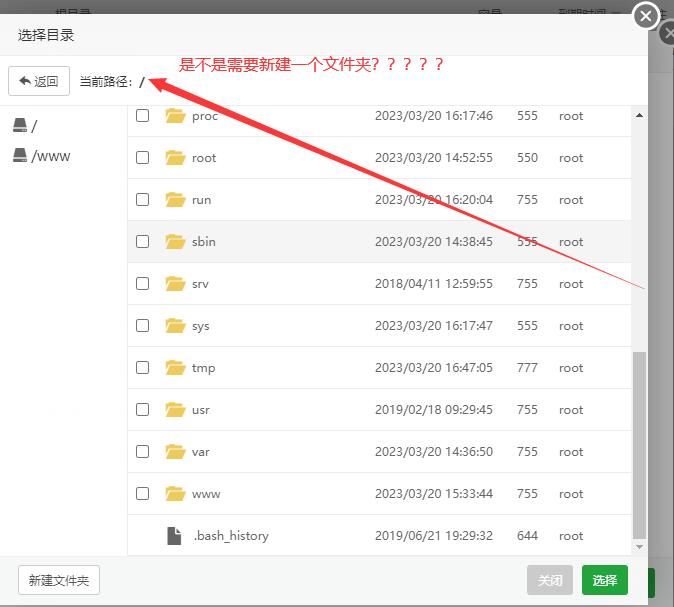
Task: Click the .bash_history file icon
Action: pos(174,536)
